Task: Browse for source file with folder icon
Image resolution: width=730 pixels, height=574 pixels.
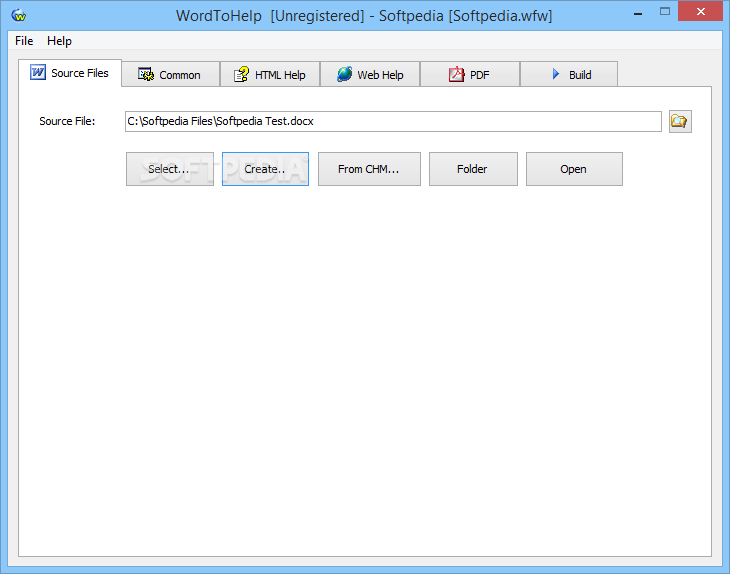Action: pos(680,122)
